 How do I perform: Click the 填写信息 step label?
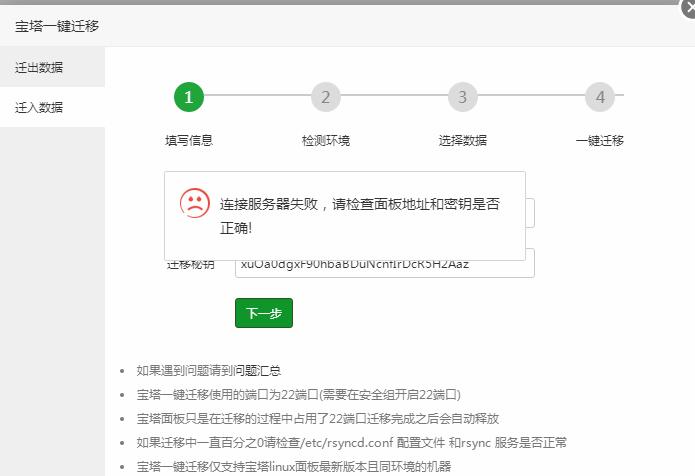tap(189, 140)
